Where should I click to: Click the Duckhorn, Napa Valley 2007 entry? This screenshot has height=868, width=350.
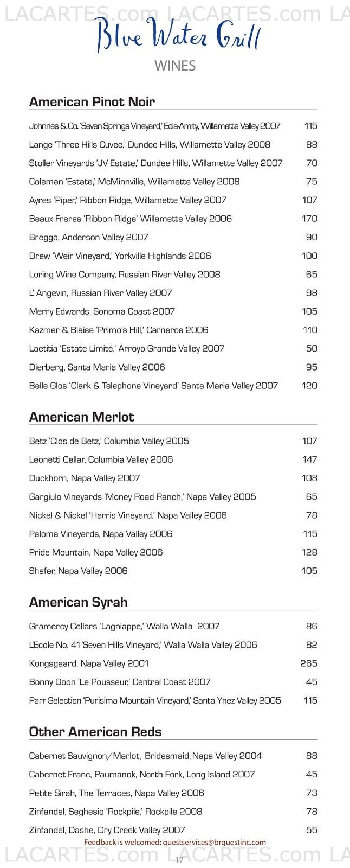(x=85, y=478)
